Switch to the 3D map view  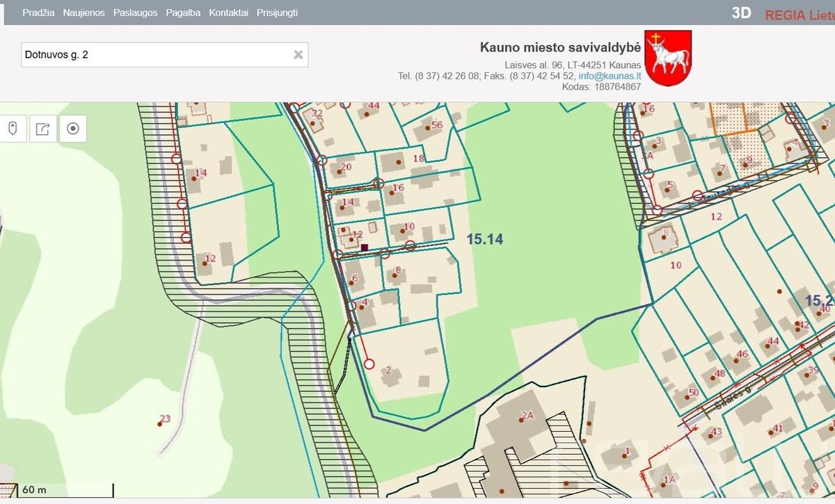(742, 13)
